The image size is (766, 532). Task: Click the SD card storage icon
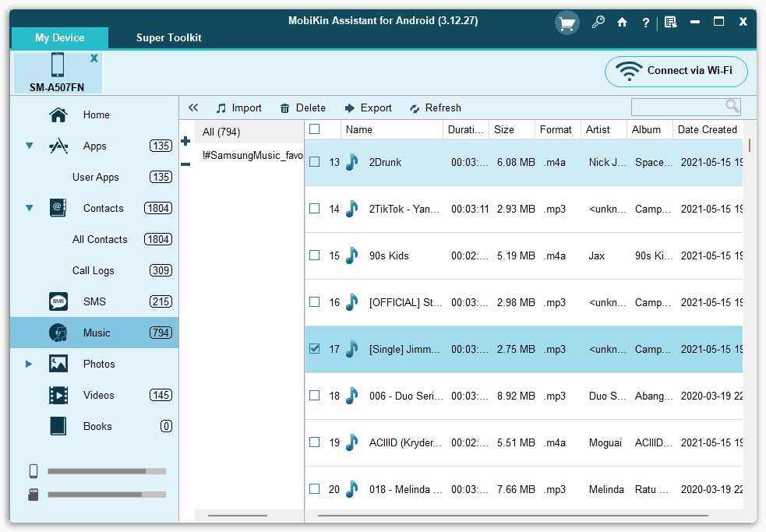(34, 495)
